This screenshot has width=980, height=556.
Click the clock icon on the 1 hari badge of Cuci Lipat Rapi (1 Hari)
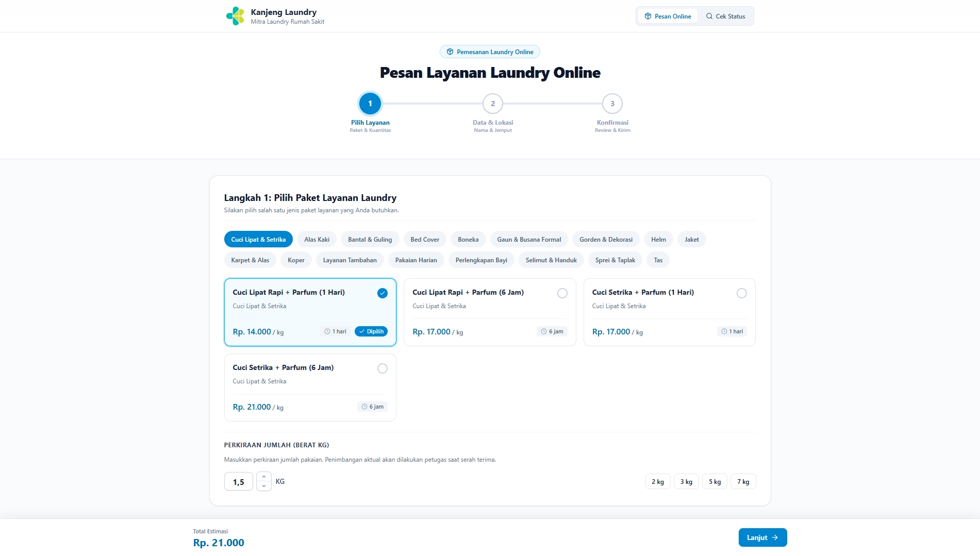point(327,331)
